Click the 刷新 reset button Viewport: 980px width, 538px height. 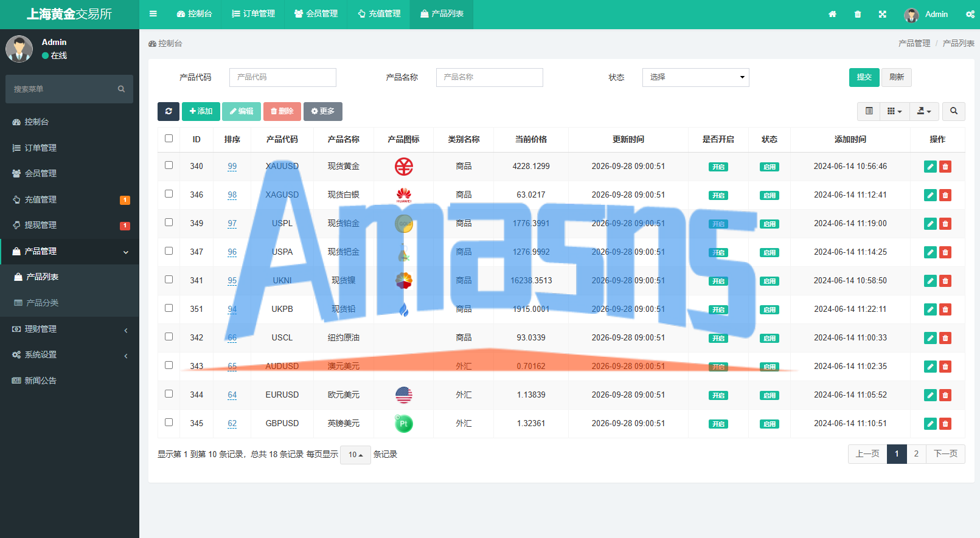click(x=897, y=77)
